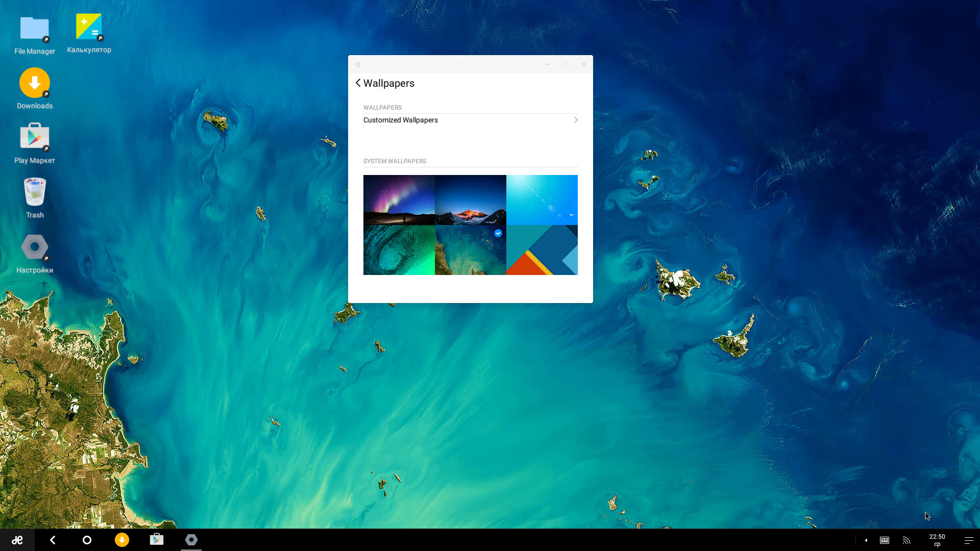Click the taskbar back navigation arrow
The height and width of the screenshot is (551, 980).
coord(53,540)
